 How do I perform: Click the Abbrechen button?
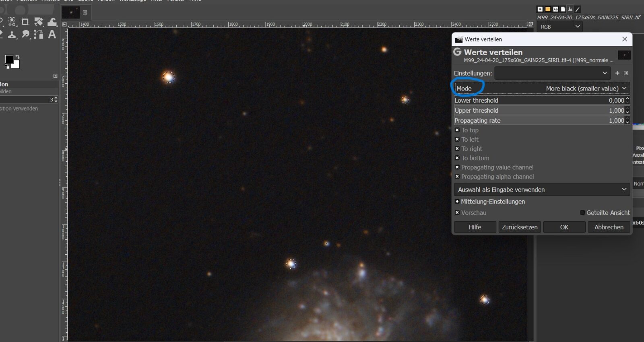609,227
